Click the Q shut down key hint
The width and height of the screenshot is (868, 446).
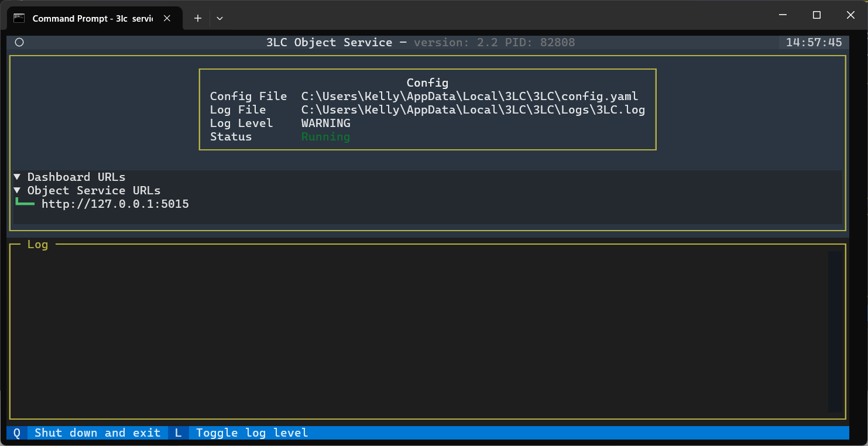17,433
